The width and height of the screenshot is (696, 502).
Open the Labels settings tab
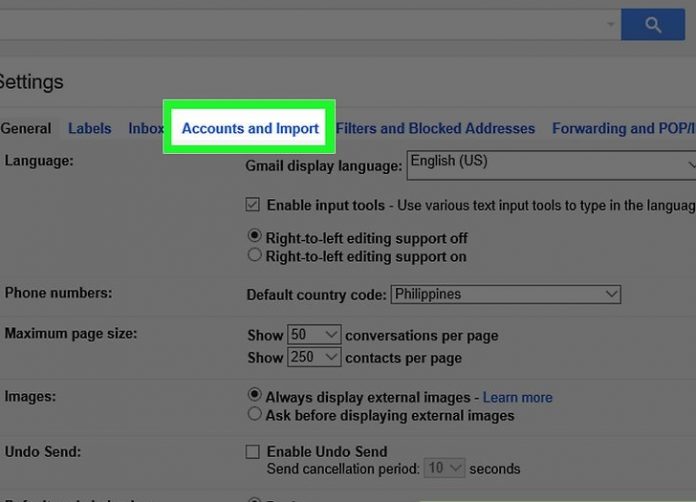tap(90, 128)
